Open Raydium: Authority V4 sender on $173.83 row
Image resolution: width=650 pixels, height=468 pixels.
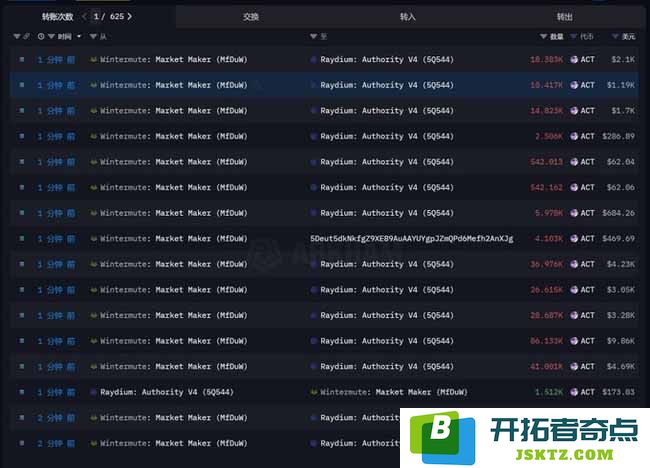[167, 392]
